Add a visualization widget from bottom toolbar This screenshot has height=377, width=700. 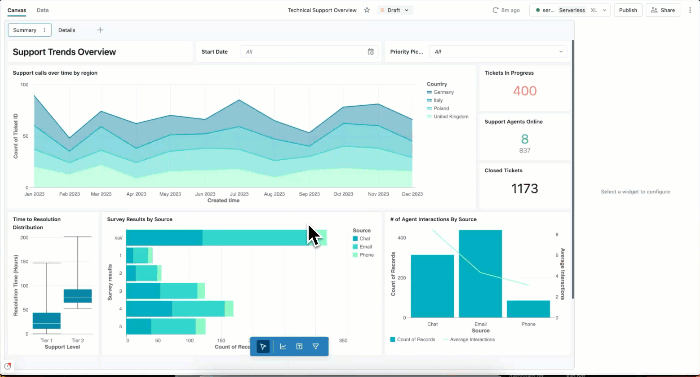pos(283,347)
